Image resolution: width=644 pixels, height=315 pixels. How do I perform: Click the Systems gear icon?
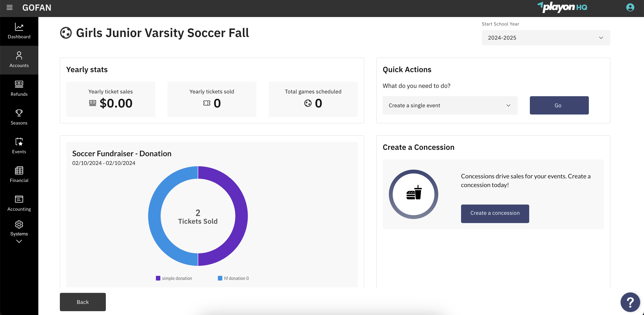[x=19, y=225]
